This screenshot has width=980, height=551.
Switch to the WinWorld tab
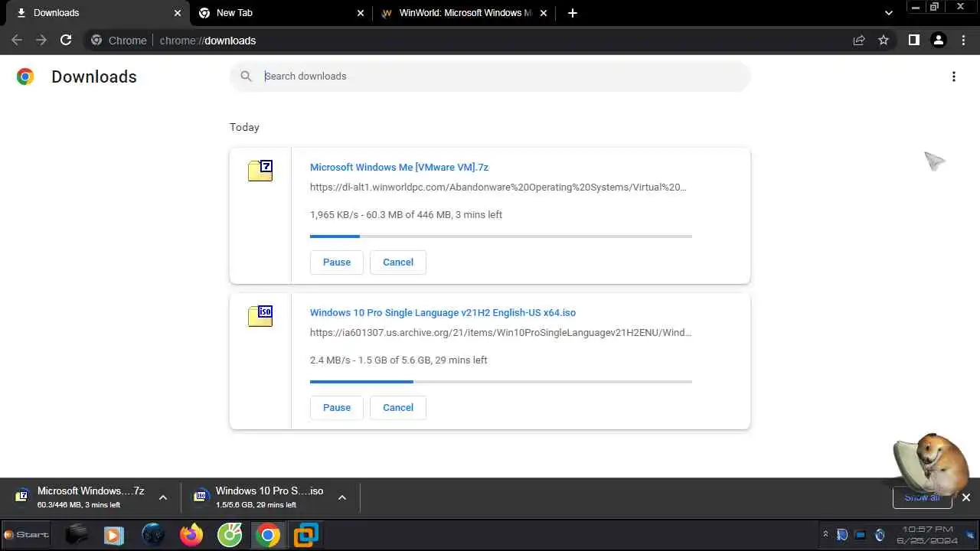pos(464,13)
